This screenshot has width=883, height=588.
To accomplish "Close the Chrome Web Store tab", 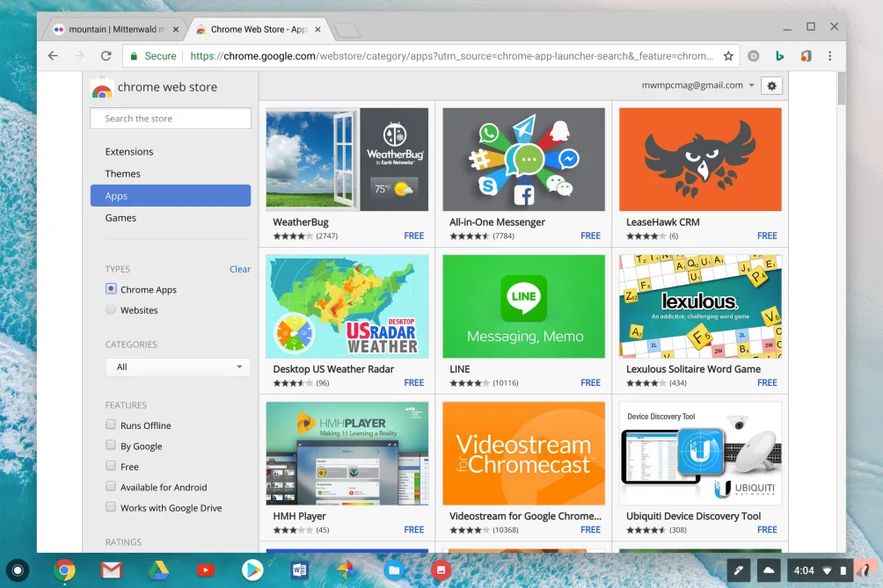I will [317, 29].
